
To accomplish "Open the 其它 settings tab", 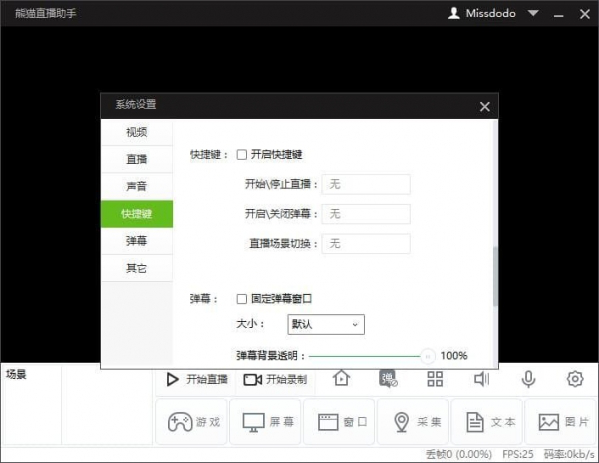I will tap(137, 268).
